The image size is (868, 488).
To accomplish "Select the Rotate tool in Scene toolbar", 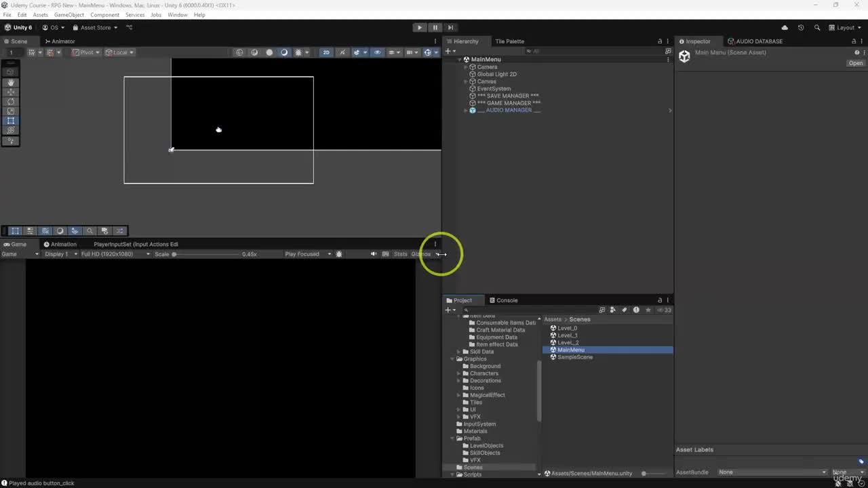I will click(x=11, y=101).
